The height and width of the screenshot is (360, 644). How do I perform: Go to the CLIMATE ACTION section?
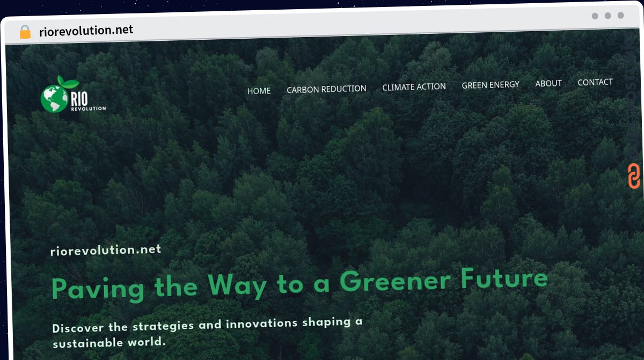pos(414,87)
